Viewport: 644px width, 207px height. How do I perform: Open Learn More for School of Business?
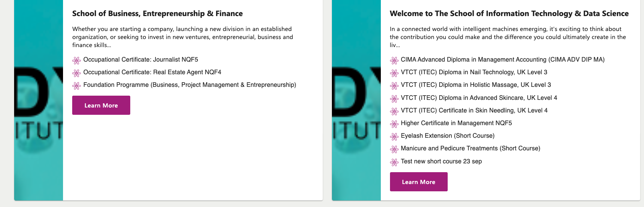tap(101, 105)
